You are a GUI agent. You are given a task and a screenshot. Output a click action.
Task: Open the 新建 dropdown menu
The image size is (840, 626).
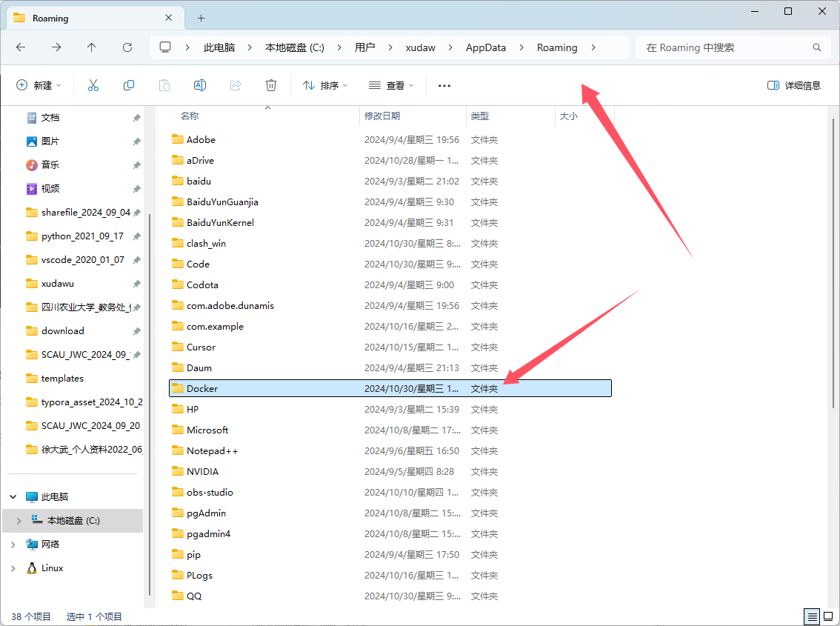click(x=39, y=85)
